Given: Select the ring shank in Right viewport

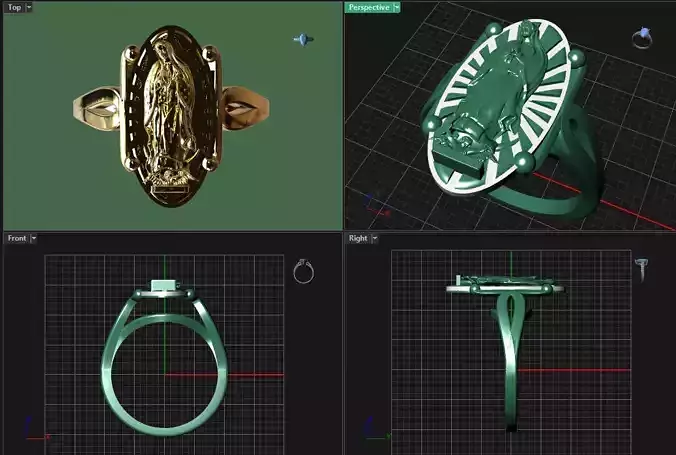Looking at the screenshot, I should point(511,362).
